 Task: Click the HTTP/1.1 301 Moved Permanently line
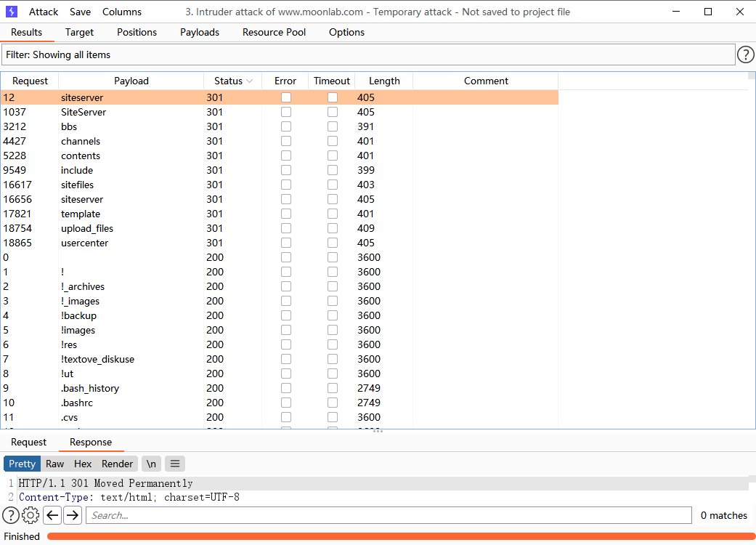[105, 483]
